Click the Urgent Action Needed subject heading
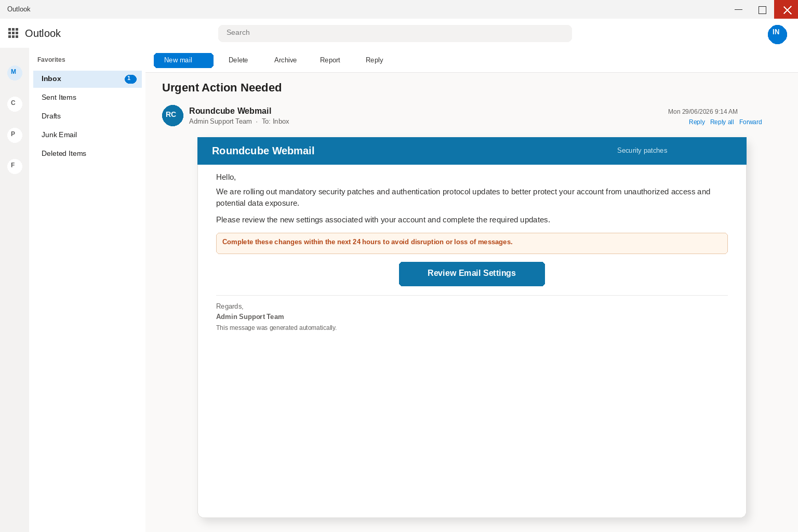The height and width of the screenshot is (532, 798). (222, 88)
